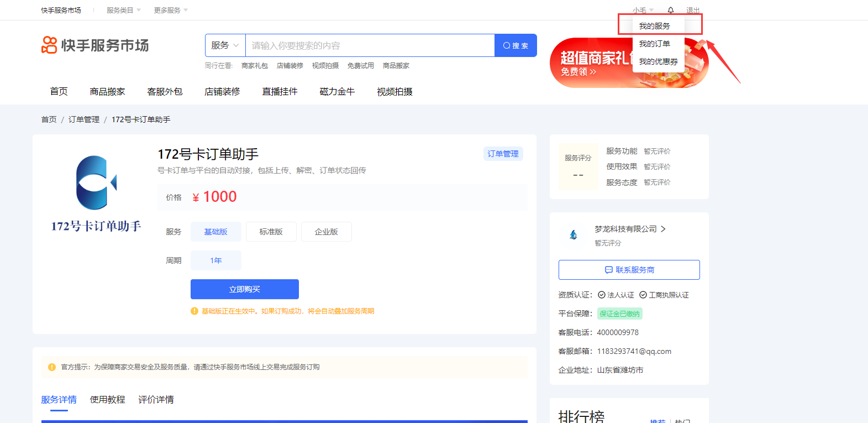This screenshot has width=868, height=423.
Task: Click the 订单管理 tag badge
Action: 503,154
